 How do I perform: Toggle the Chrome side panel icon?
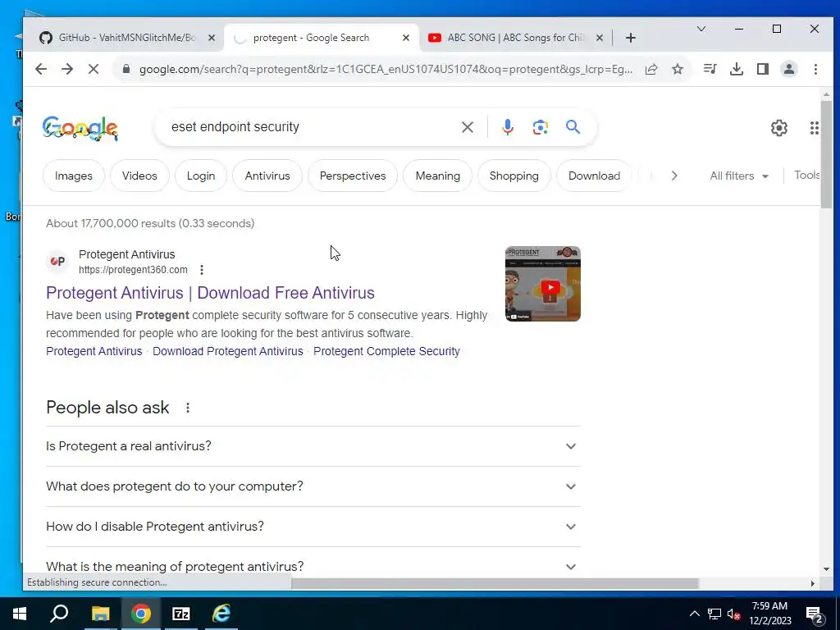click(x=763, y=69)
